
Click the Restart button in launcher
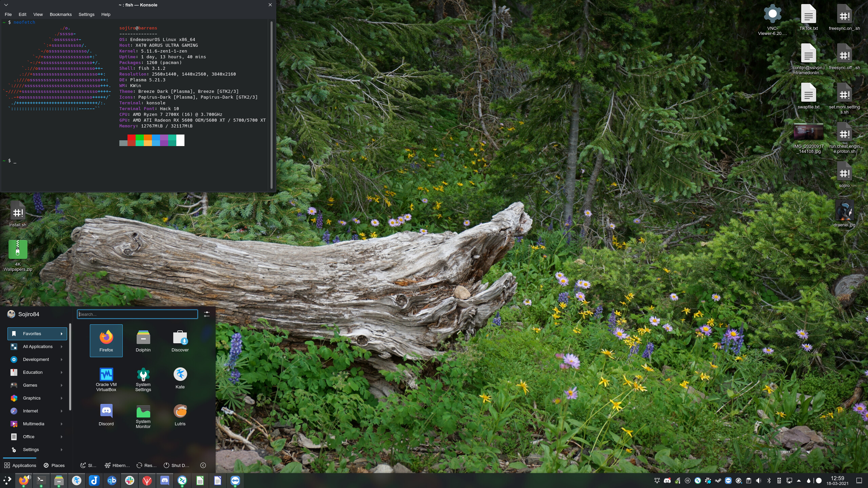pos(146,465)
